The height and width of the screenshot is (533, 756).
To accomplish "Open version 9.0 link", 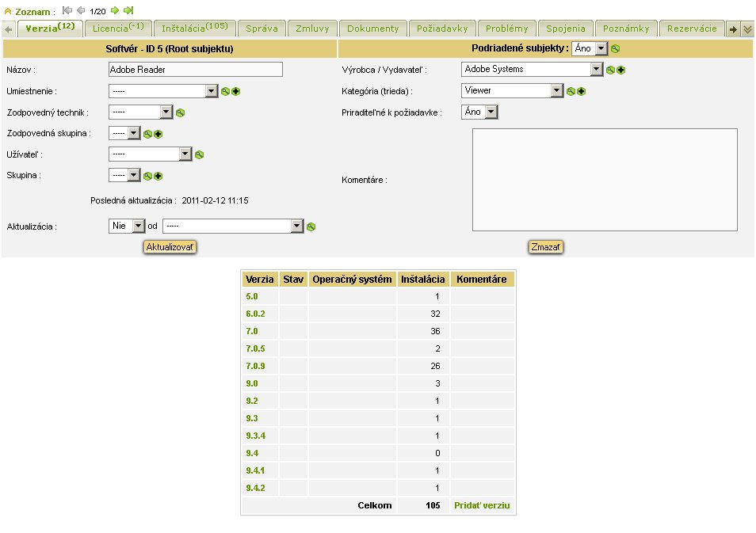I will click(252, 383).
